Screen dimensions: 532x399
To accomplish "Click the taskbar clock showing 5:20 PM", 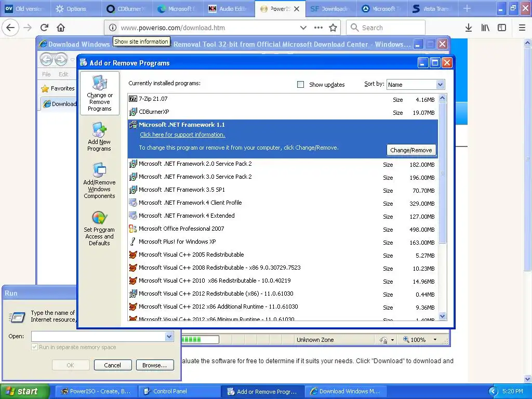I will click(x=512, y=391).
